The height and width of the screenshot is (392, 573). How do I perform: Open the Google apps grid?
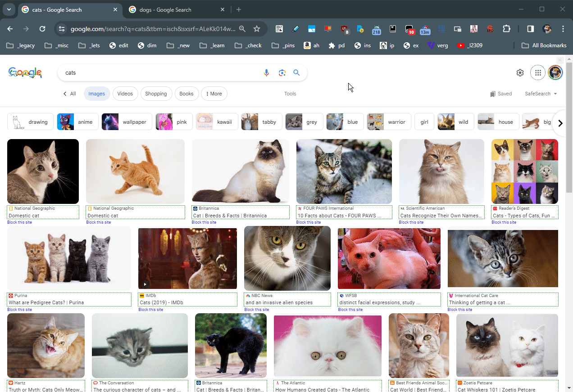tap(537, 73)
